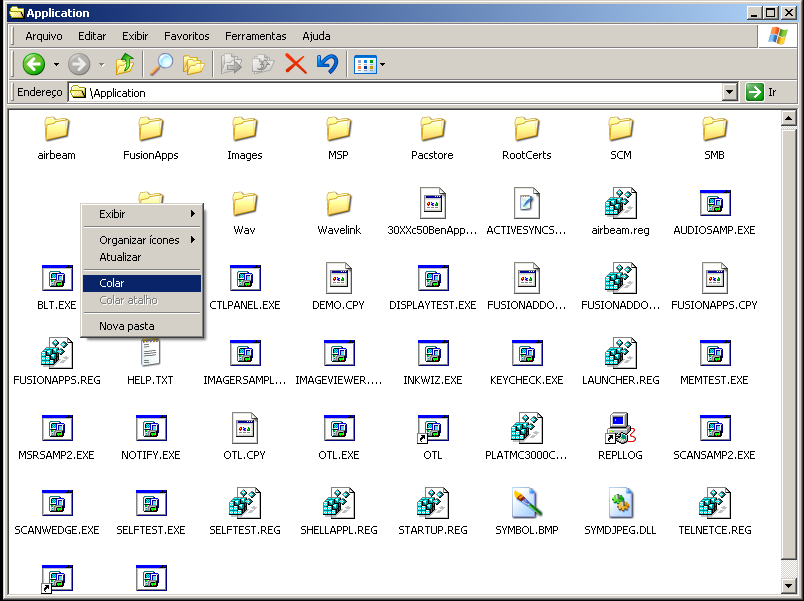Expand the Organizar ícones submenu
Screen dimensions: 804x601
(x=142, y=240)
